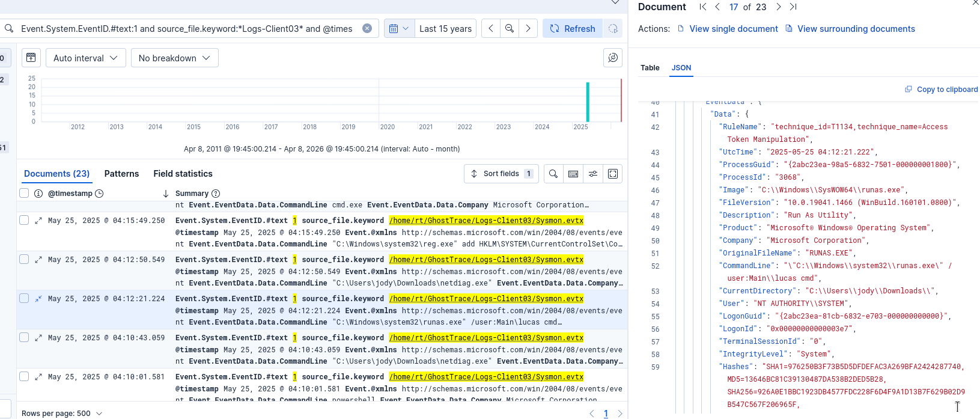The height and width of the screenshot is (419, 980).
Task: Go to previous document in flyout
Action: pyautogui.click(x=717, y=7)
